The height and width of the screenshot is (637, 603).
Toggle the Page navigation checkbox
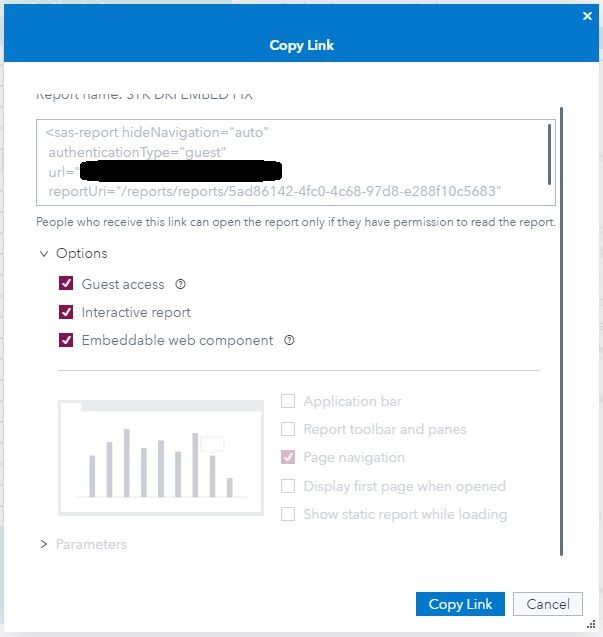coord(288,457)
